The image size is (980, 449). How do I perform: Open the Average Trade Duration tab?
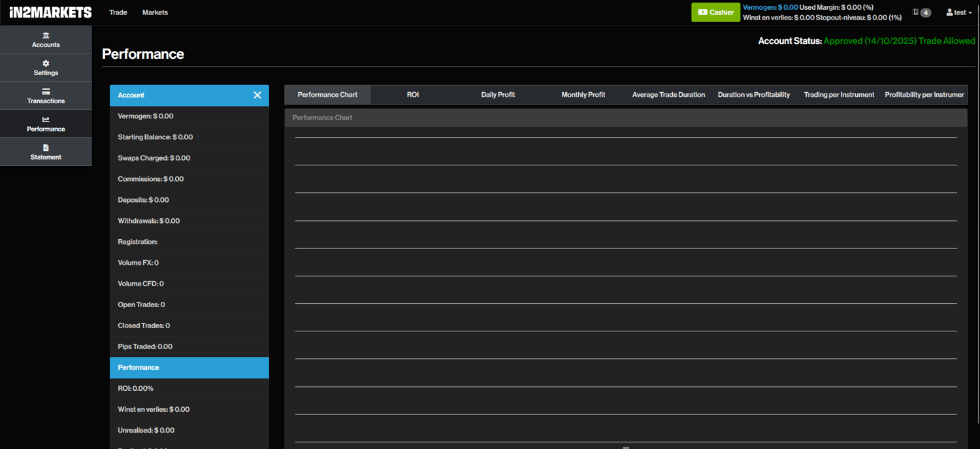[668, 95]
